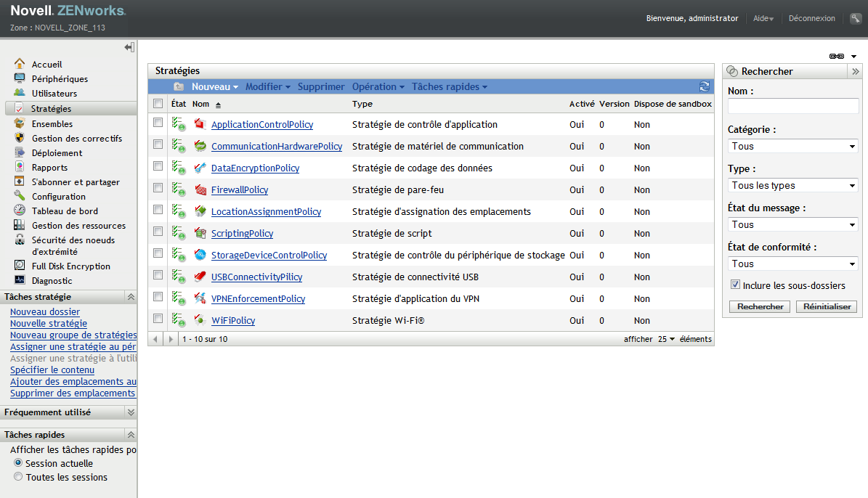
Task: Check the ApplicationControlPolicy row checkbox
Action: (x=158, y=124)
